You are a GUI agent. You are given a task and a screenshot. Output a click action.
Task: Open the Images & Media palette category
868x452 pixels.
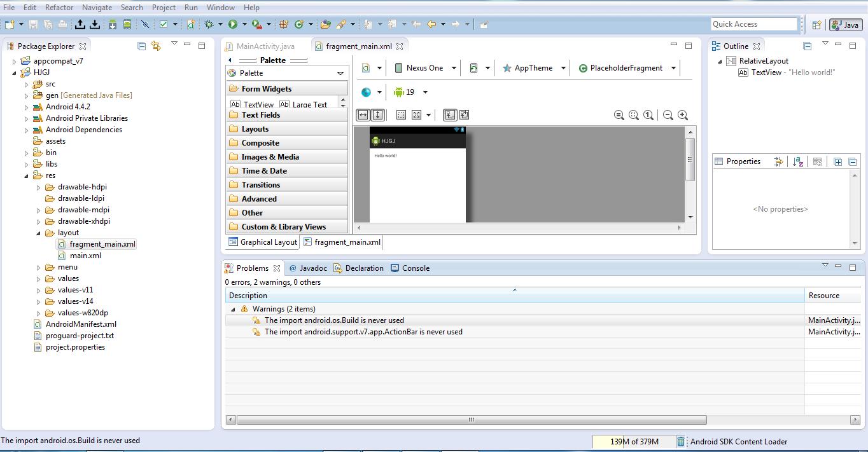[x=287, y=157]
